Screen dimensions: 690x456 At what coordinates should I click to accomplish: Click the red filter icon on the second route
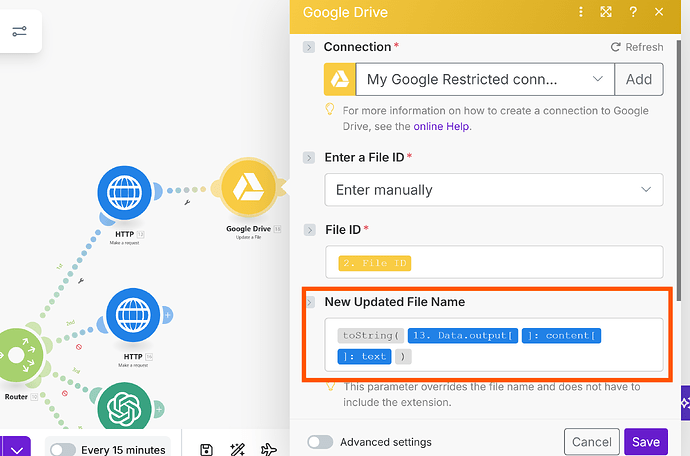pyautogui.click(x=79, y=347)
